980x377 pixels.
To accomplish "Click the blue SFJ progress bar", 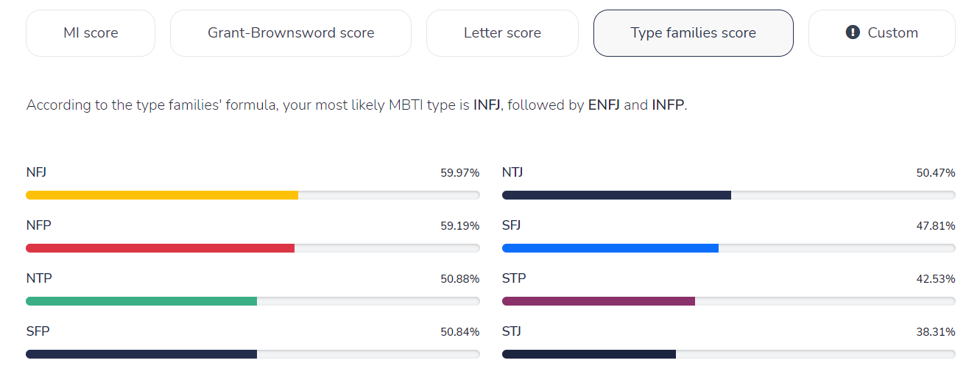I will pyautogui.click(x=610, y=248).
